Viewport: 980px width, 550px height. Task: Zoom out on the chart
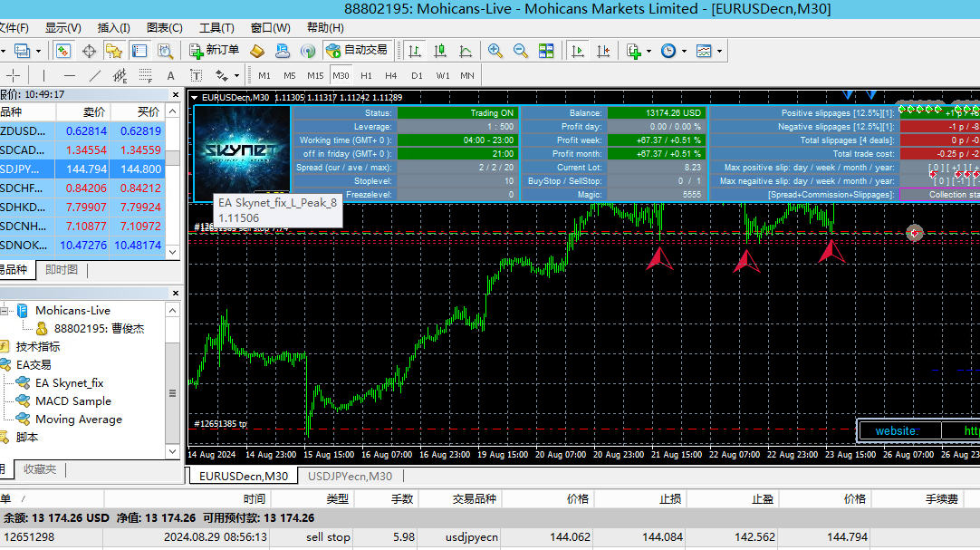pos(520,51)
